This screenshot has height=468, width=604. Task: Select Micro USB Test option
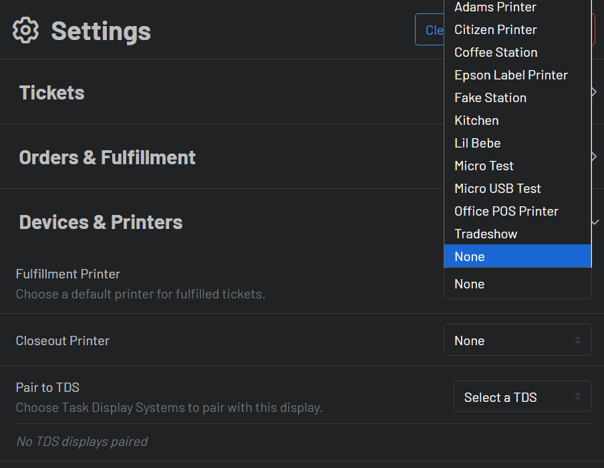pos(497,188)
